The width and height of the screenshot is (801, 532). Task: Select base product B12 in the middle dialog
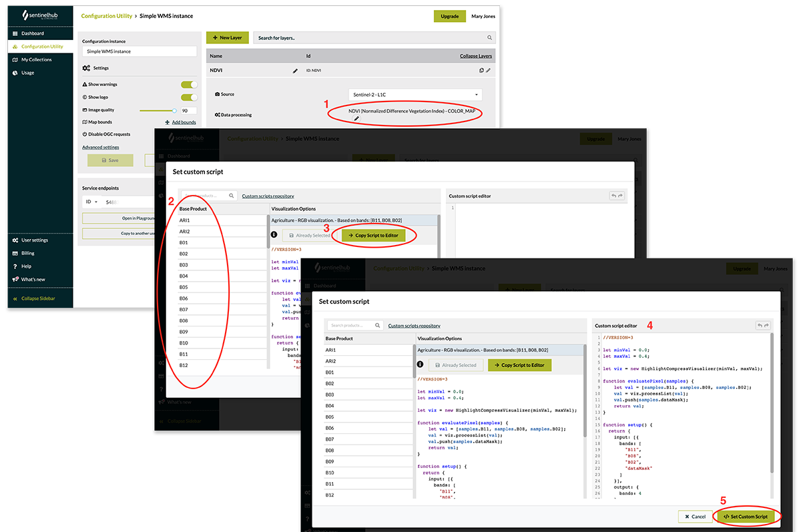coord(223,365)
